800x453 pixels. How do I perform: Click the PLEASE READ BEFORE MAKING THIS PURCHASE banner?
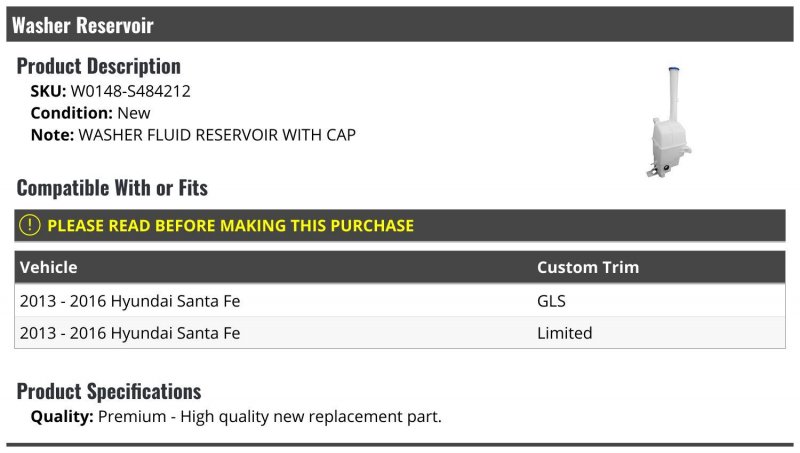[400, 225]
